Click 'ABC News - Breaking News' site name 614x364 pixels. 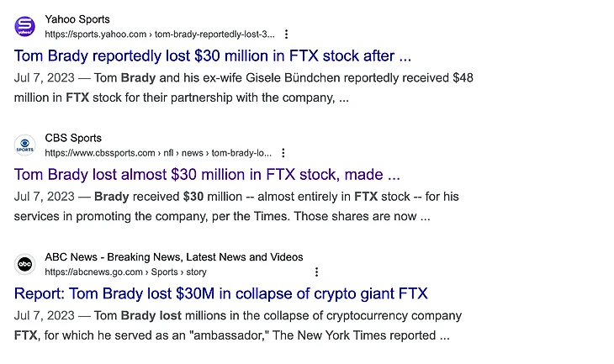click(x=173, y=257)
